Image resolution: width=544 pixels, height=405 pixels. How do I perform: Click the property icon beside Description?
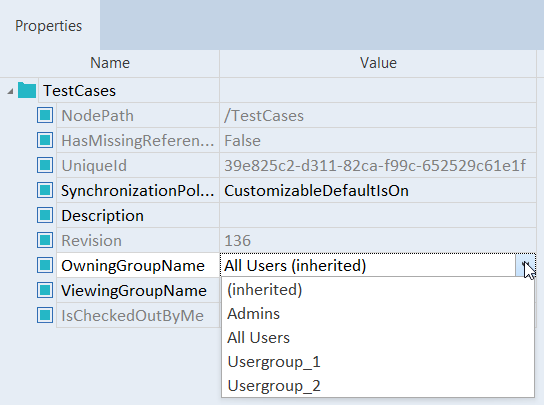tap(45, 215)
